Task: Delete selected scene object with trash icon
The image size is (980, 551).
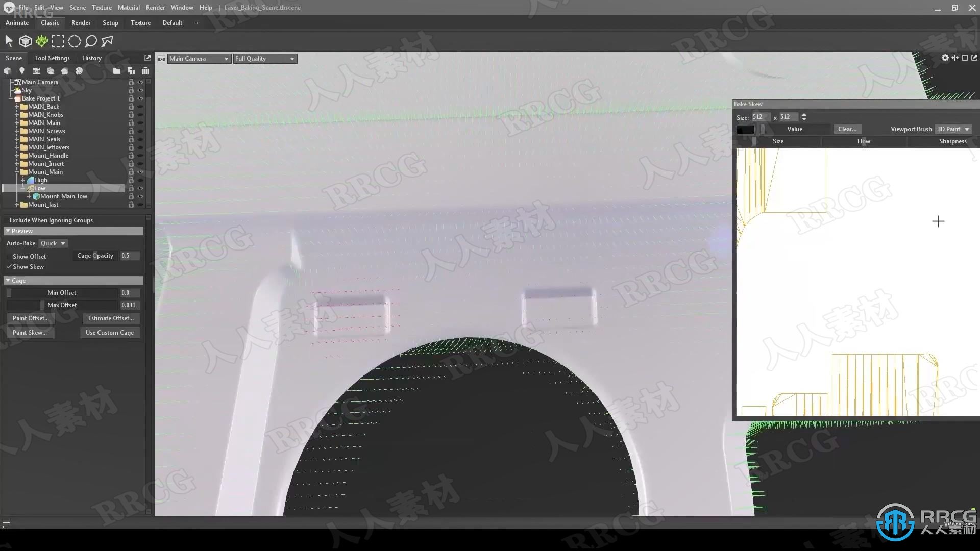Action: tap(145, 71)
